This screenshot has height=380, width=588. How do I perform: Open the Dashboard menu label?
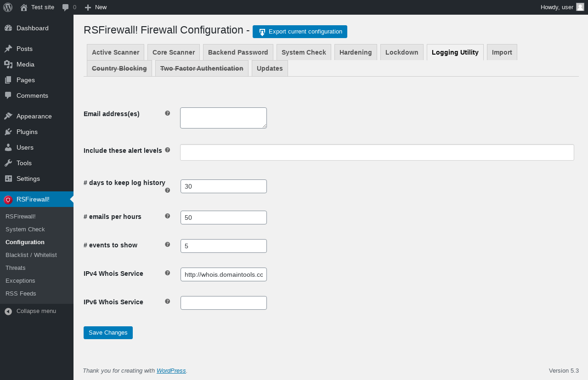(x=33, y=28)
